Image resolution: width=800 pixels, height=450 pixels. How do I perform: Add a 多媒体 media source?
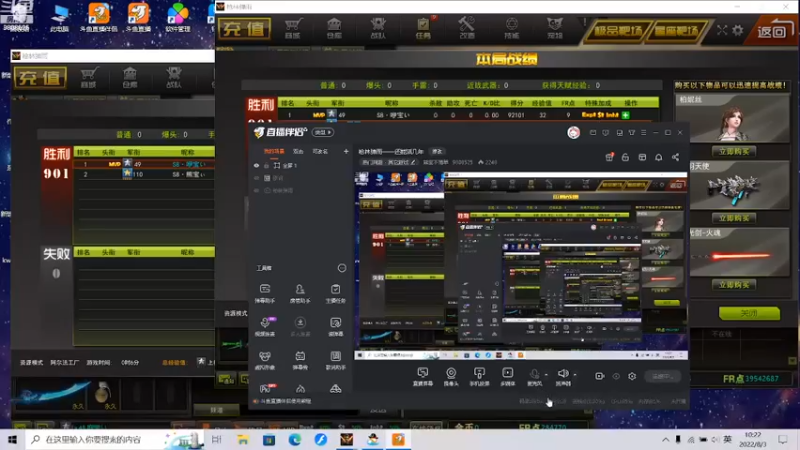(x=508, y=377)
